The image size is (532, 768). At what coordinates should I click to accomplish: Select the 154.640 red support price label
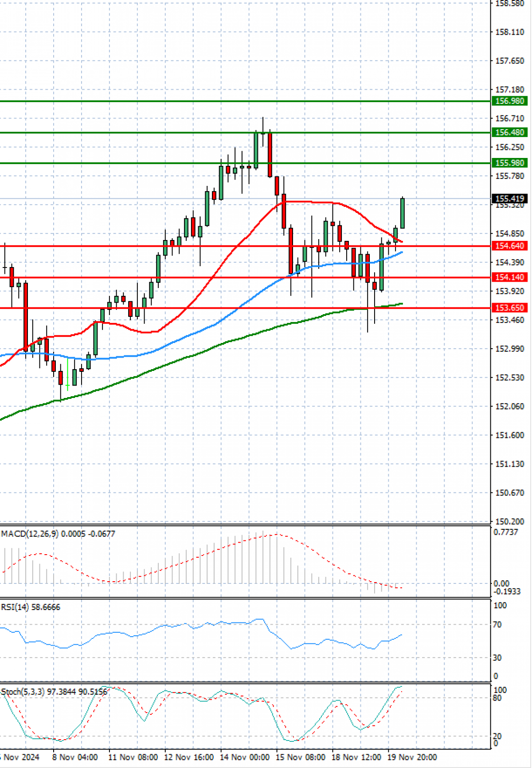pos(509,246)
